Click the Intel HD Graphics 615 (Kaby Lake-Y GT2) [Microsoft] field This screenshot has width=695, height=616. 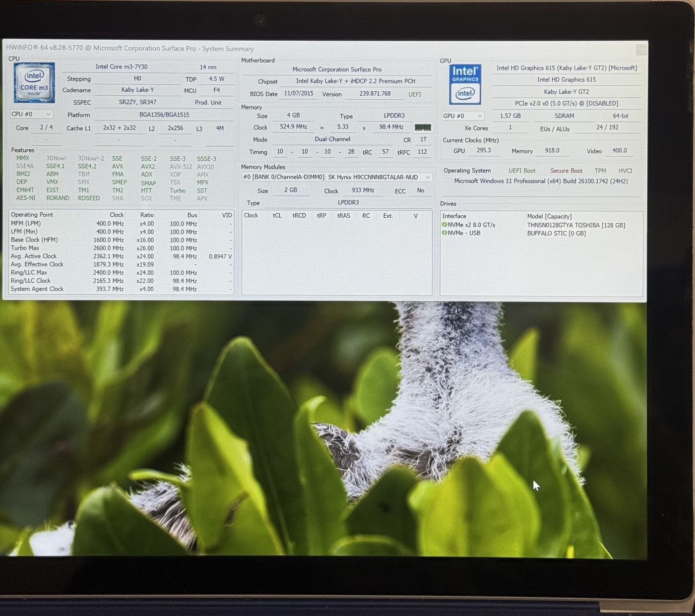[567, 68]
